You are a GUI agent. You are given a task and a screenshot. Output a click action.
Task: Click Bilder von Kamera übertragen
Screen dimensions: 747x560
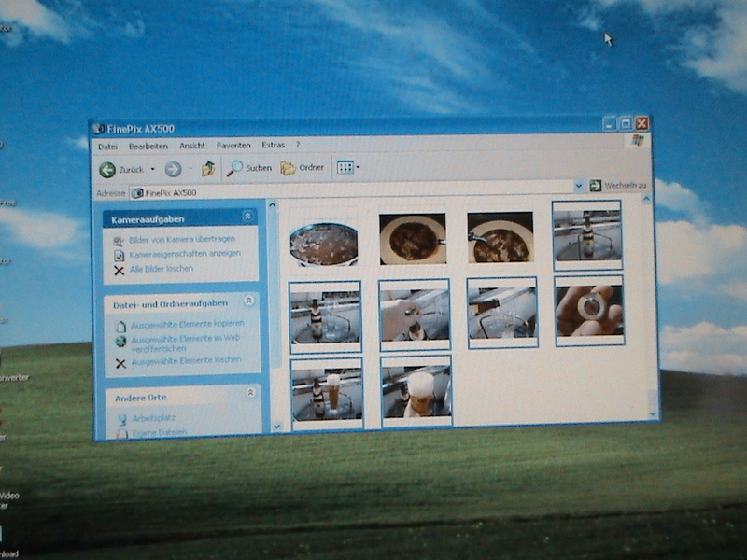(x=182, y=239)
